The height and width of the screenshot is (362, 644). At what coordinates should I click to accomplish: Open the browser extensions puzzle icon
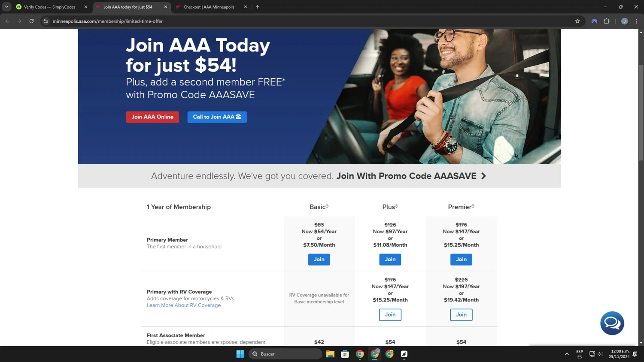pos(607,21)
